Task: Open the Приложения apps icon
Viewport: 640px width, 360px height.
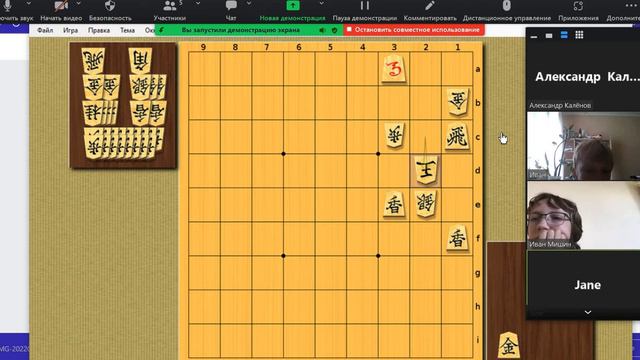Action: pyautogui.click(x=578, y=6)
